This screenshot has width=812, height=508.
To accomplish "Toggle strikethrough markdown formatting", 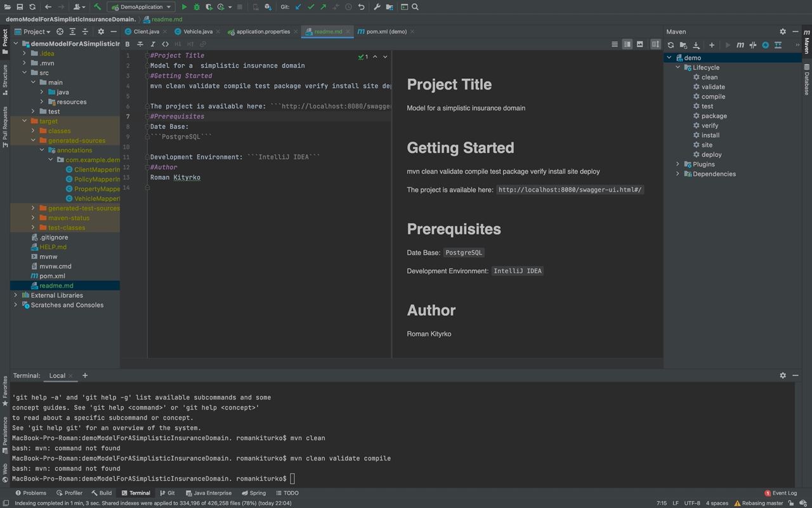I will (x=140, y=44).
